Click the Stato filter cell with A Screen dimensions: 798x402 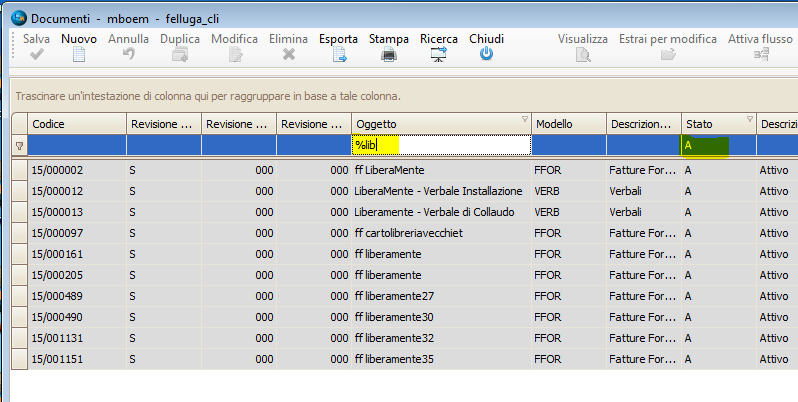click(705, 146)
